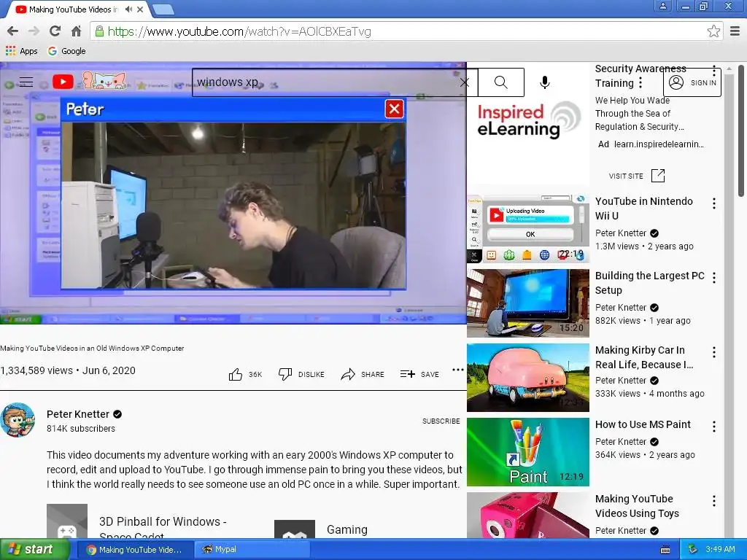Open the Apps bookmark shortcut
The height and width of the screenshot is (560, 747).
pos(21,51)
